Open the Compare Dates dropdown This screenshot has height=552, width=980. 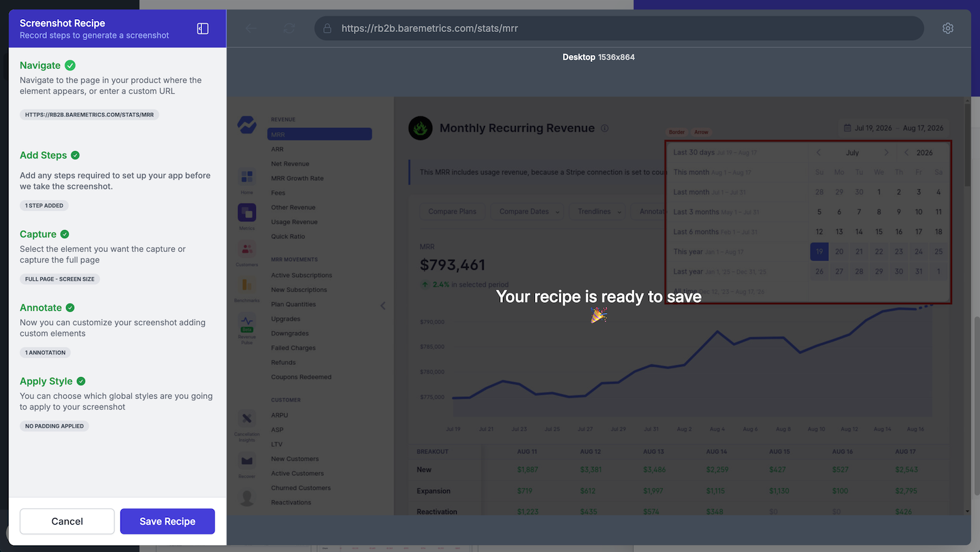click(x=529, y=212)
